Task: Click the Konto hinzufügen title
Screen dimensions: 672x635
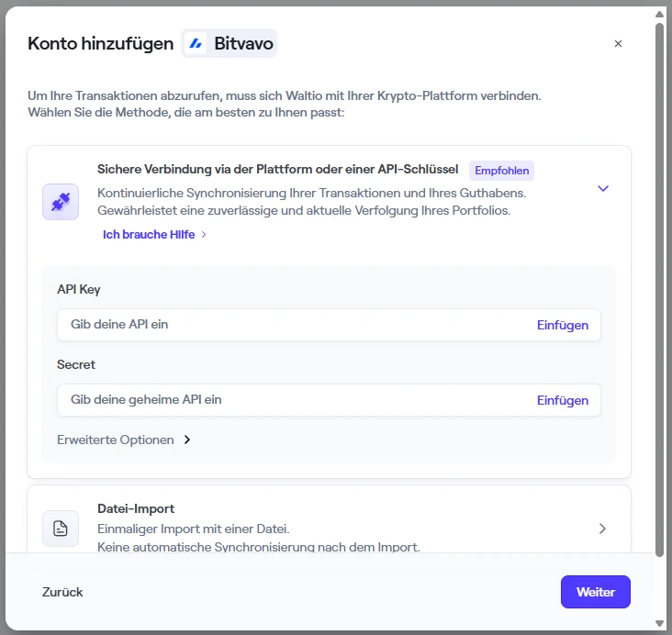Action: [101, 43]
